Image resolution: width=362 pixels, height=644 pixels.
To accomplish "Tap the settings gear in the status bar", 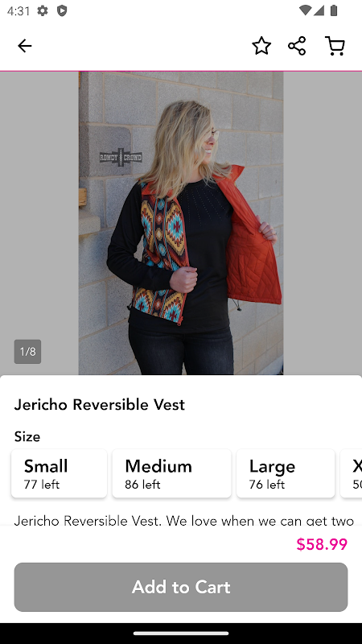I will coord(43,10).
